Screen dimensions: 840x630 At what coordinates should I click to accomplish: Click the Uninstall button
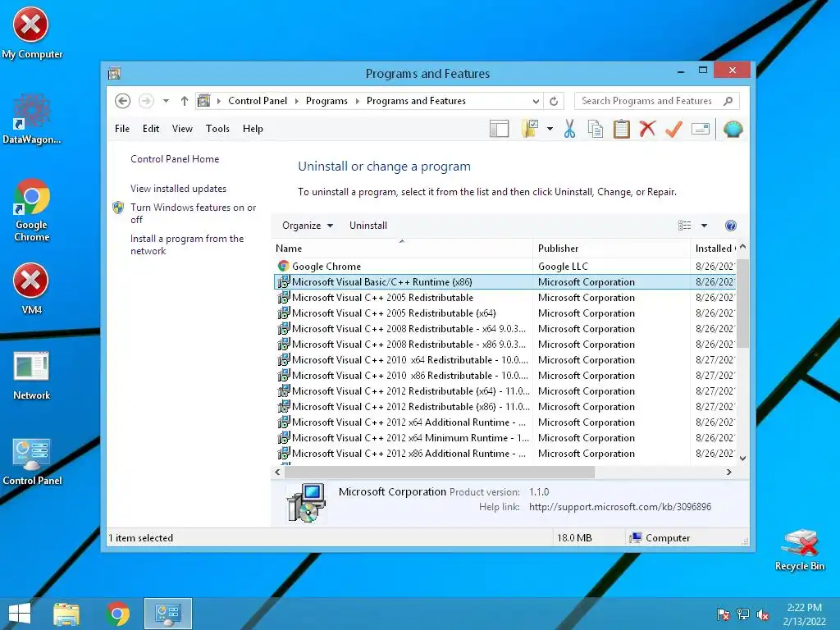(x=368, y=226)
